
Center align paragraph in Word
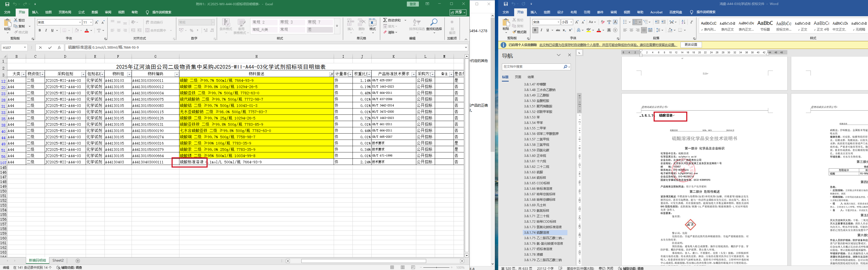[631, 30]
